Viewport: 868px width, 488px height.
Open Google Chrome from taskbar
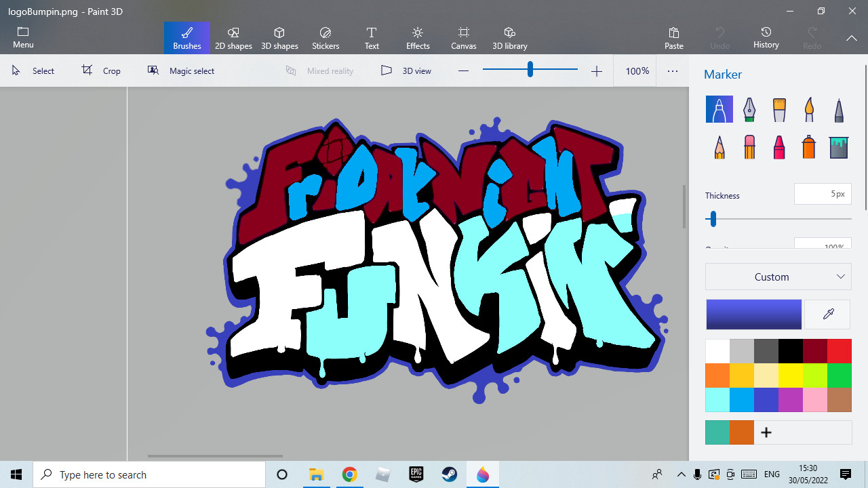coord(349,474)
